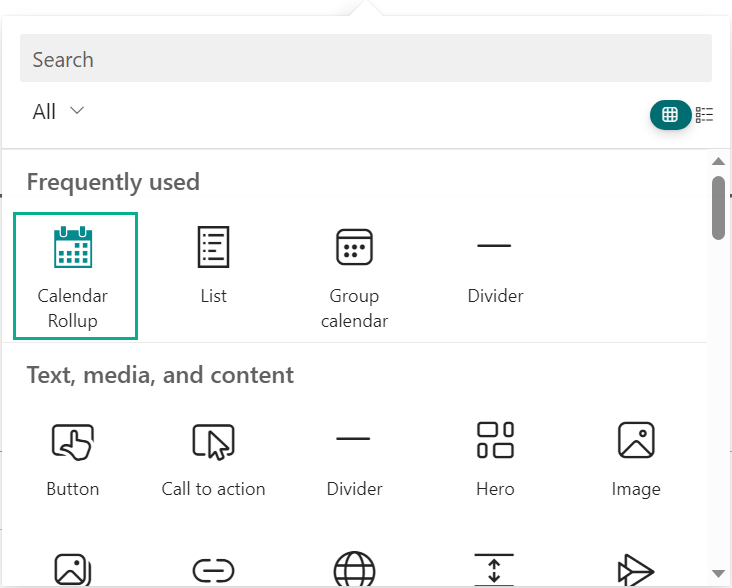The width and height of the screenshot is (732, 588).
Task: Insert Divider under Text, media, and content
Action: (354, 460)
